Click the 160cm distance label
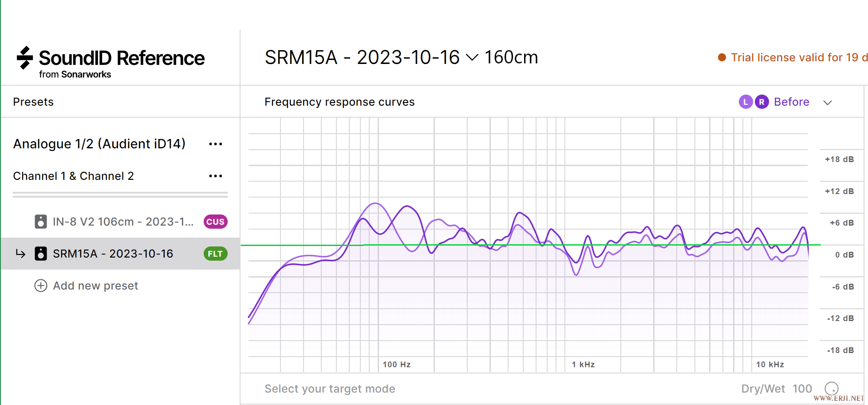Screen dimensions: 868x405 pyautogui.click(x=511, y=57)
